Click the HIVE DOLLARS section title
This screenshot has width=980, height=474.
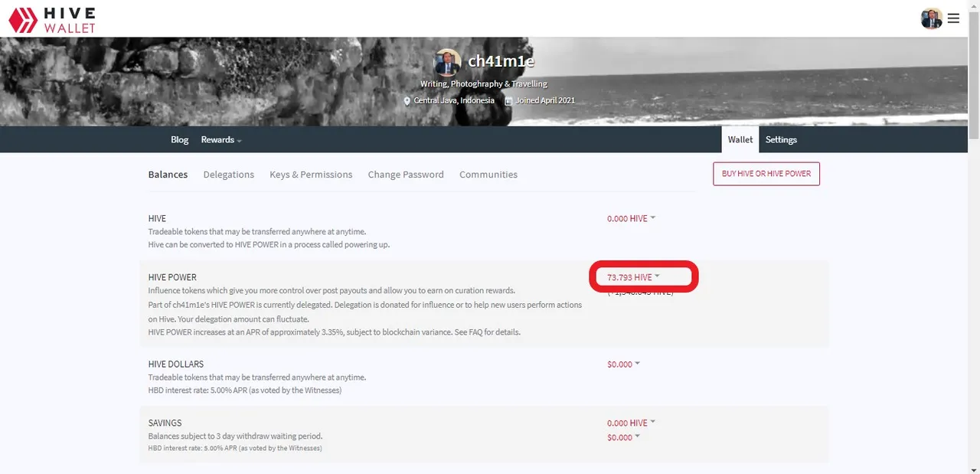[176, 364]
